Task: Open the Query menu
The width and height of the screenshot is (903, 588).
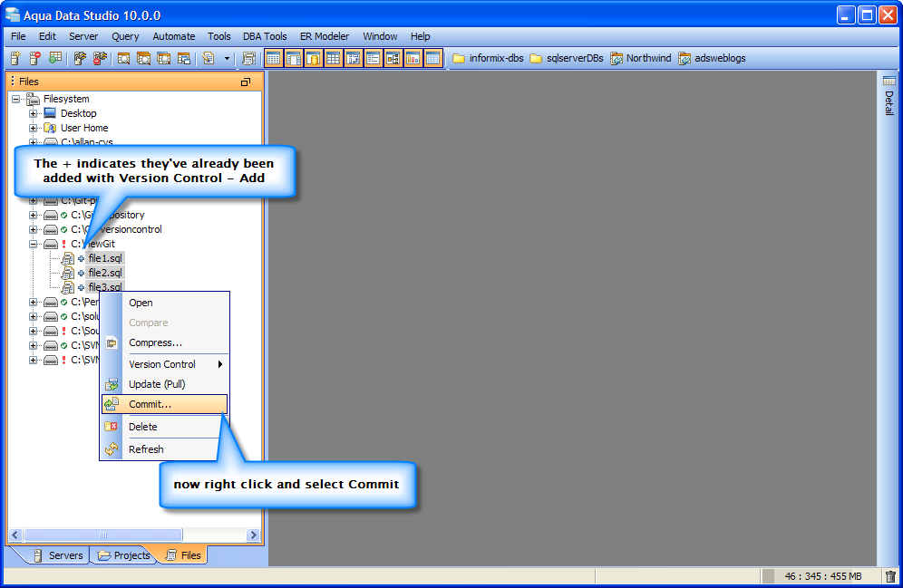Action: (x=125, y=36)
